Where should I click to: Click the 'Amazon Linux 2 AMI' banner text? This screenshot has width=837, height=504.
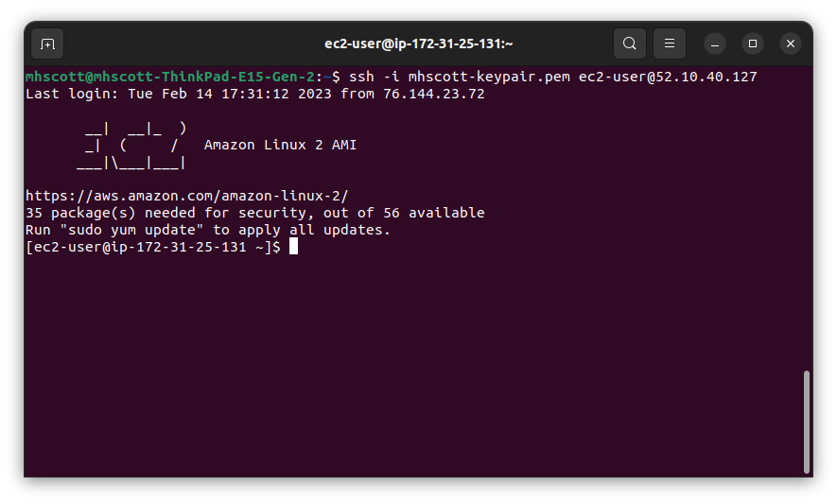[x=280, y=145]
